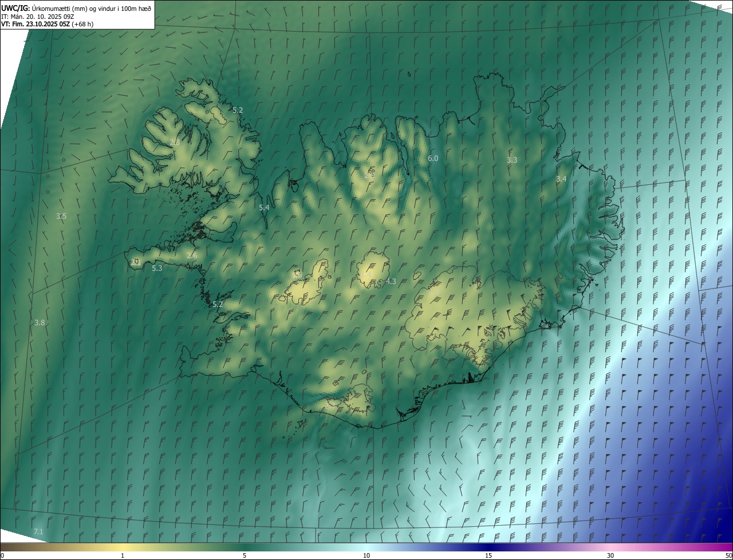The width and height of the screenshot is (733, 560).
Task: Click the 7.1 value label over the southwestern ocean
Action: (x=38, y=533)
